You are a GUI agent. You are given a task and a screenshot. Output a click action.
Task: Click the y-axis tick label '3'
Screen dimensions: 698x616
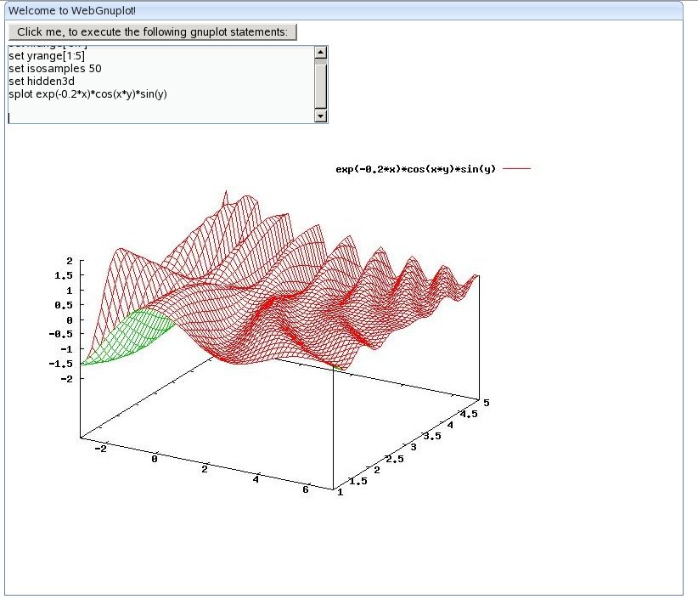[x=414, y=447]
